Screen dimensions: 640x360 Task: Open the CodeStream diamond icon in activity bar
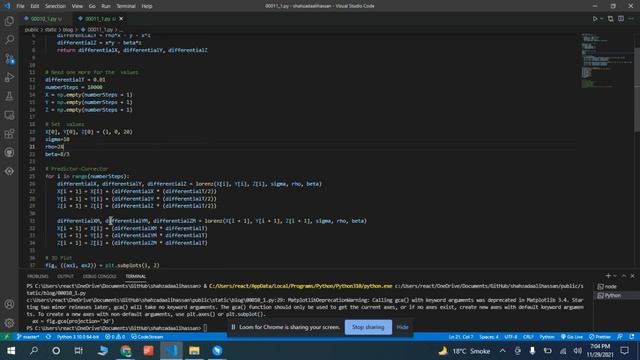point(9,171)
